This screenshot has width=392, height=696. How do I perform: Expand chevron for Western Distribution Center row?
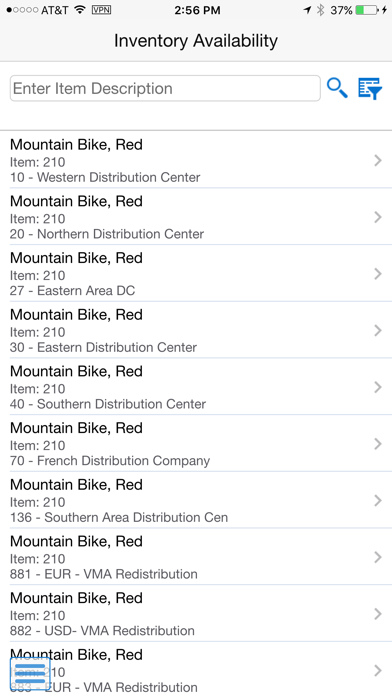coord(378,160)
